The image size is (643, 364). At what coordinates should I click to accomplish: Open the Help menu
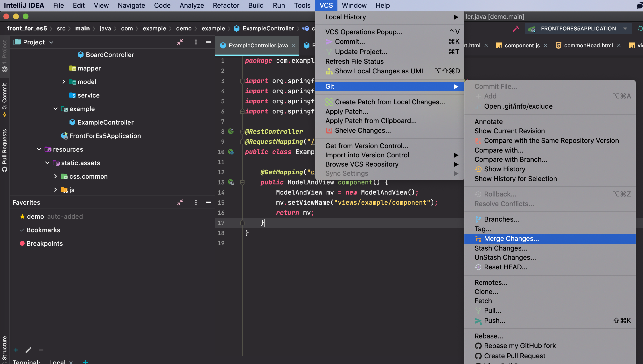click(x=382, y=5)
